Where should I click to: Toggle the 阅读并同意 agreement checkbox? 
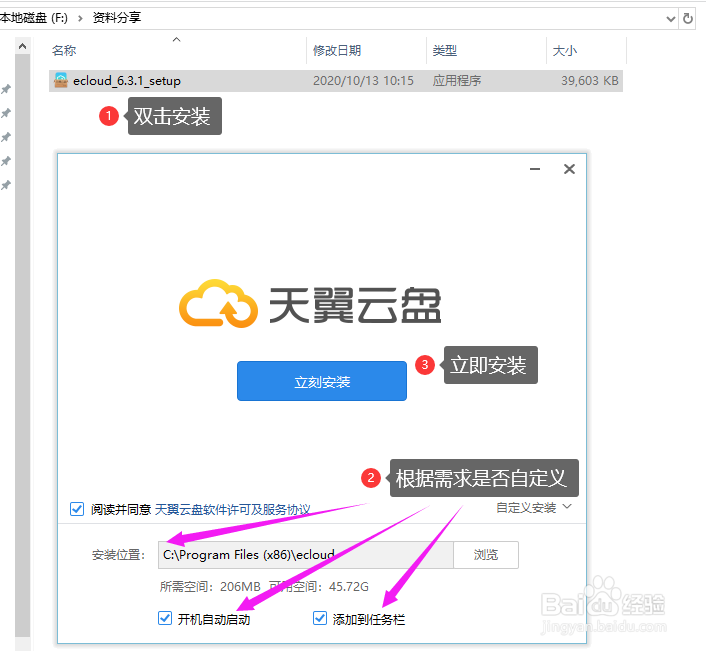pos(77,509)
